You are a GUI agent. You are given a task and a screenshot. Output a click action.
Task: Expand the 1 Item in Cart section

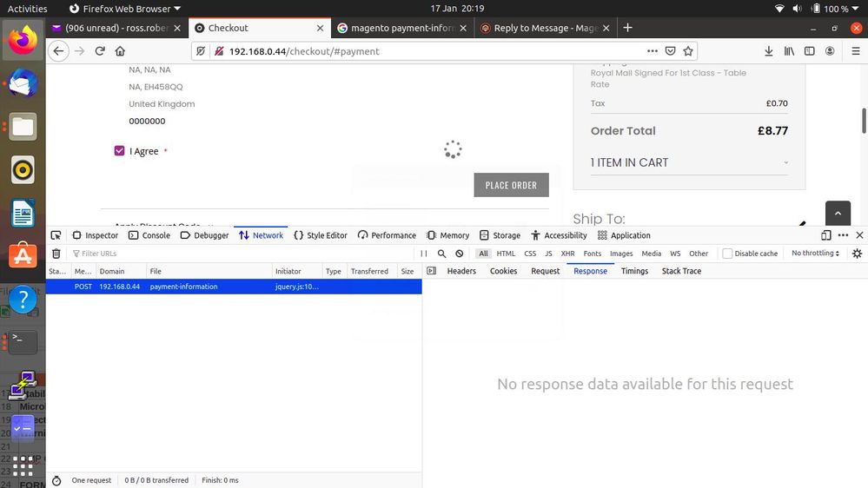click(x=689, y=162)
